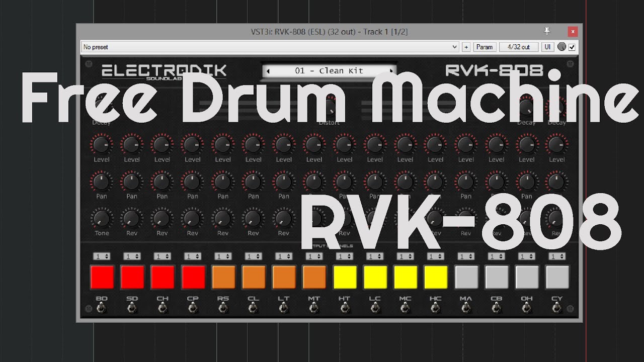Change output channel above CP pad
Screen dimensions: 644x362
point(192,256)
